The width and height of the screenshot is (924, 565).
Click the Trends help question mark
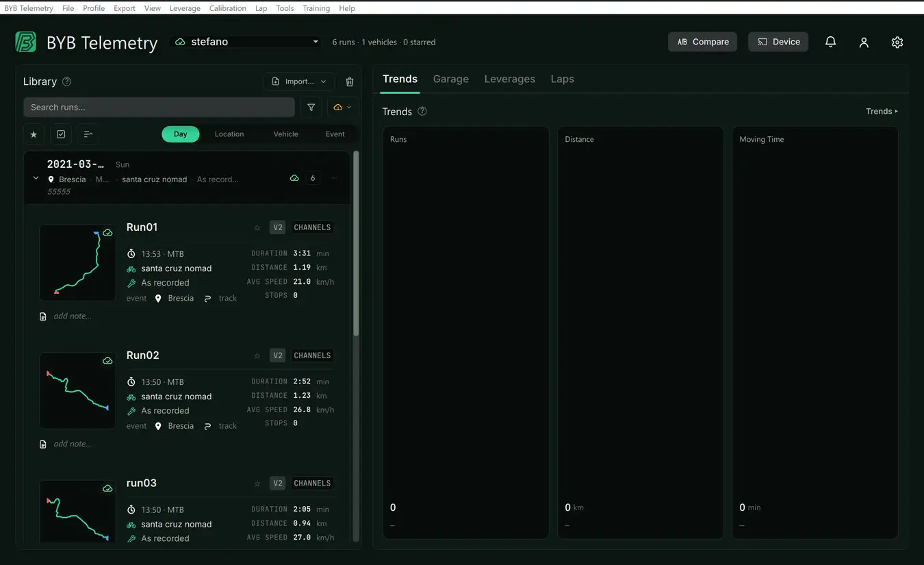(x=422, y=111)
